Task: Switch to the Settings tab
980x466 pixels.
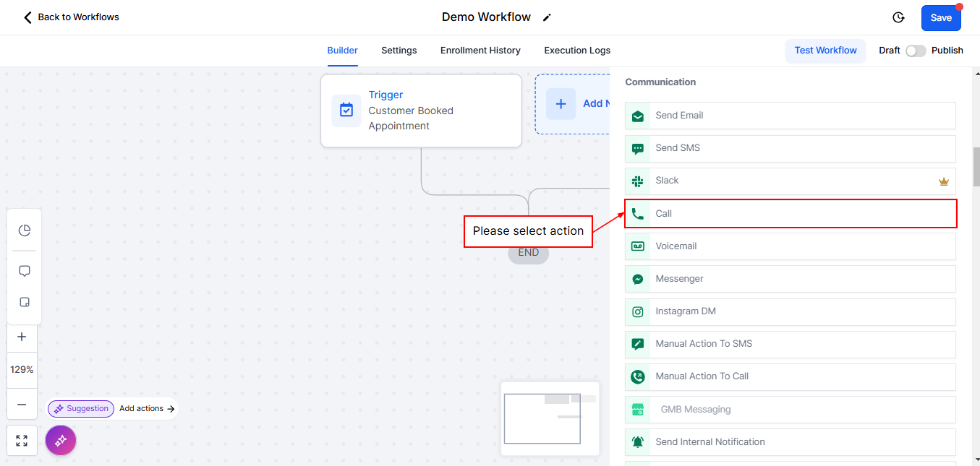Action: (x=399, y=51)
